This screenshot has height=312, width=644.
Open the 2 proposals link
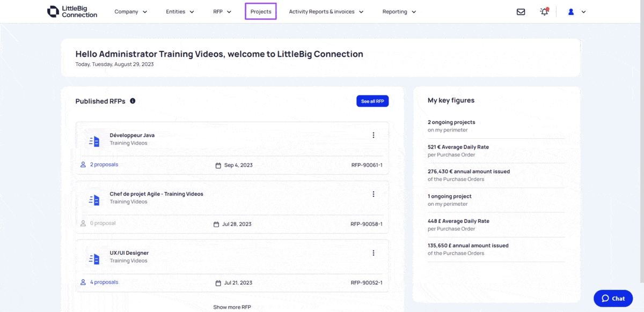104,165
